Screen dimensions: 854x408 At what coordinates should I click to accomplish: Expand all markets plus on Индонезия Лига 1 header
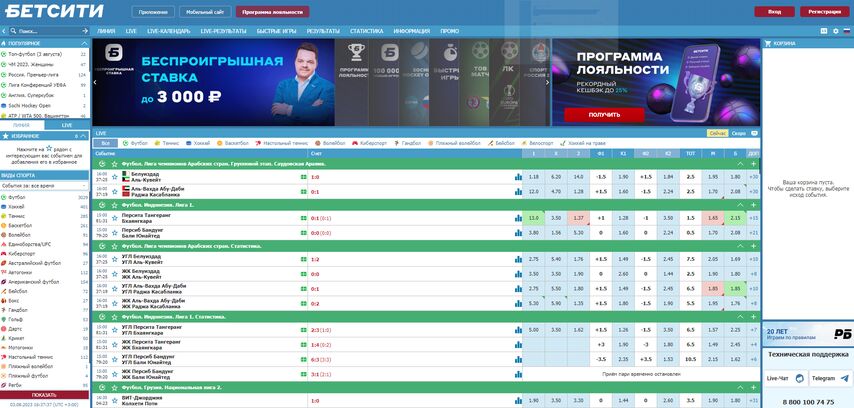pos(753,205)
